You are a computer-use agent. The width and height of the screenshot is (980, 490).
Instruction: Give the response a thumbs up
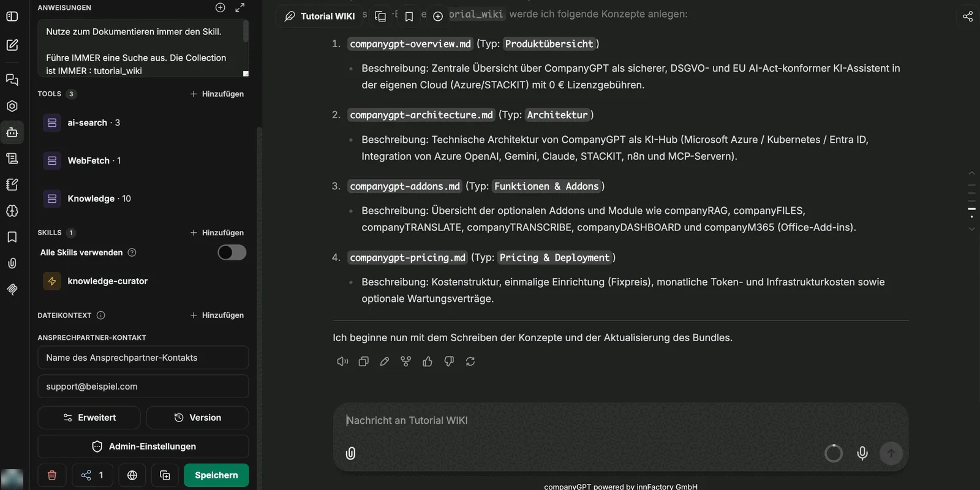click(428, 361)
